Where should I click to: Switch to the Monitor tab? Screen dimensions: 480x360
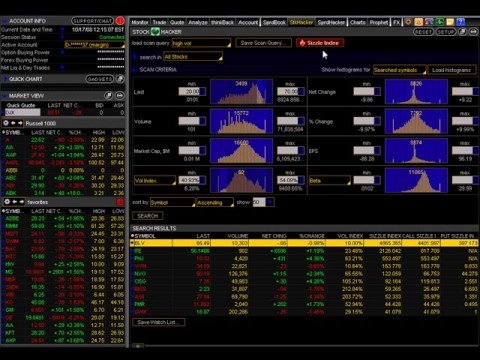click(x=140, y=22)
